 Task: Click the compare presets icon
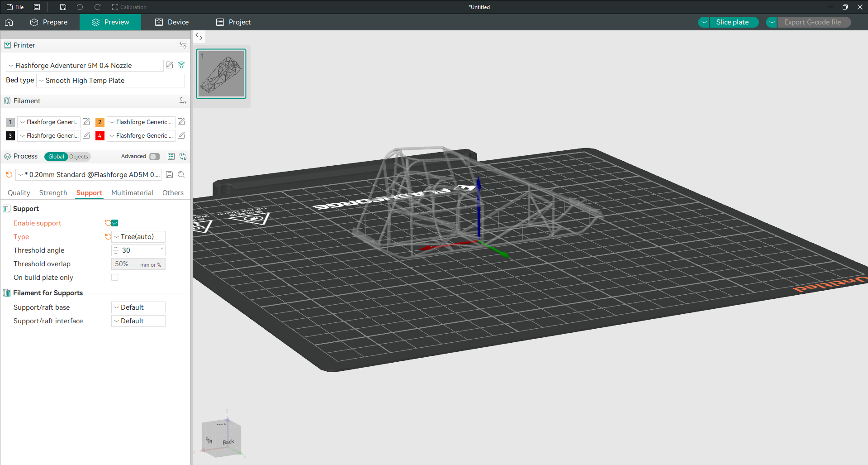pyautogui.click(x=183, y=156)
